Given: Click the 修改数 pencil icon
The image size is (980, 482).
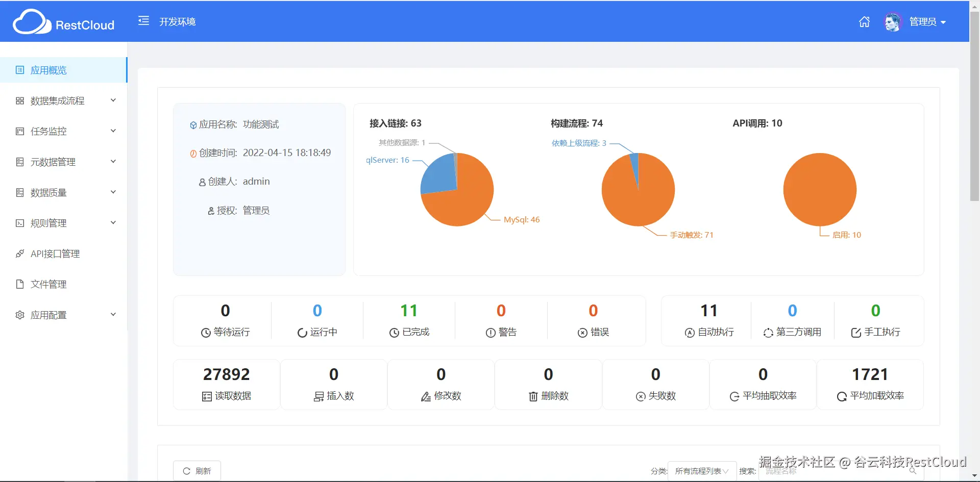Looking at the screenshot, I should (426, 396).
